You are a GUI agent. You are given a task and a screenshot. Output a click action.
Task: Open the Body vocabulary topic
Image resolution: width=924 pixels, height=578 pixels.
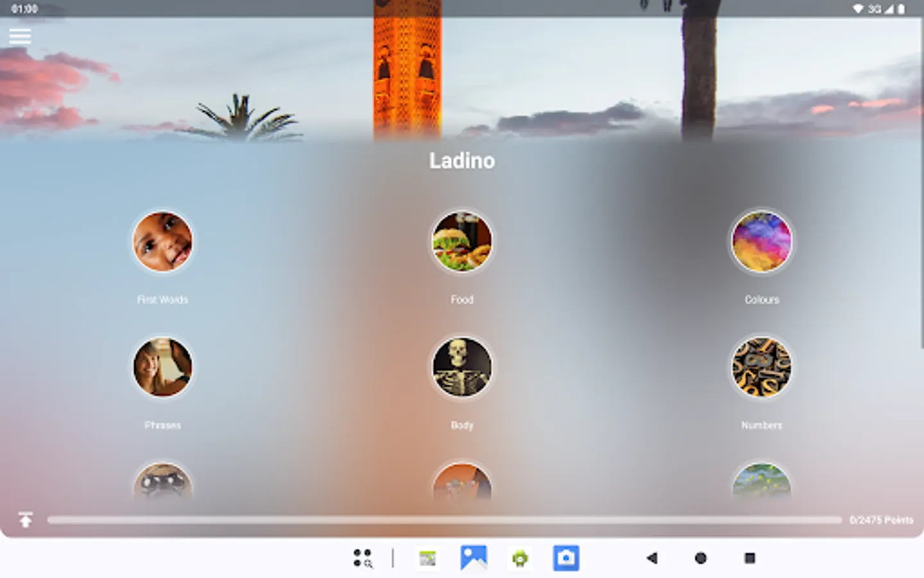(x=462, y=367)
